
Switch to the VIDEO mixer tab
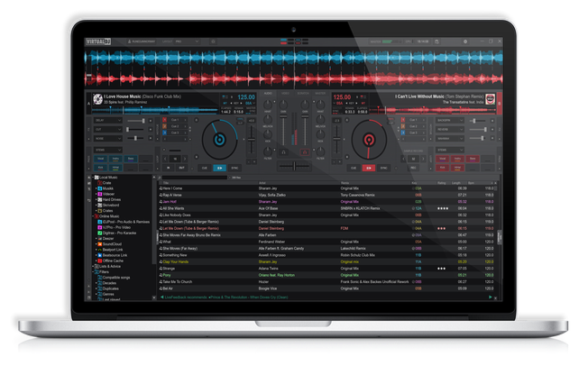point(285,93)
